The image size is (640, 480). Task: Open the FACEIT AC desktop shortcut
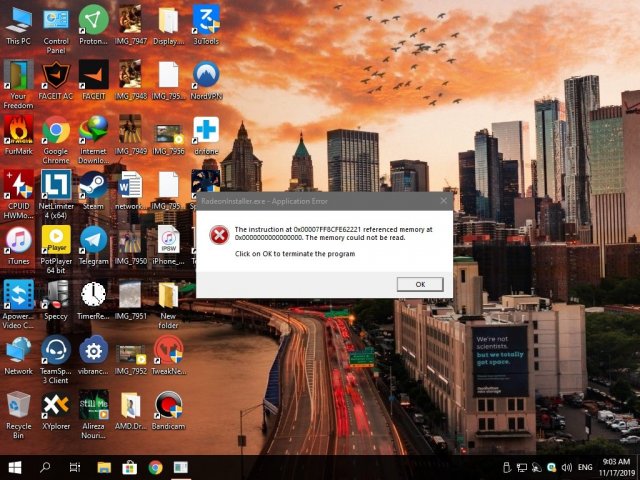click(56, 74)
